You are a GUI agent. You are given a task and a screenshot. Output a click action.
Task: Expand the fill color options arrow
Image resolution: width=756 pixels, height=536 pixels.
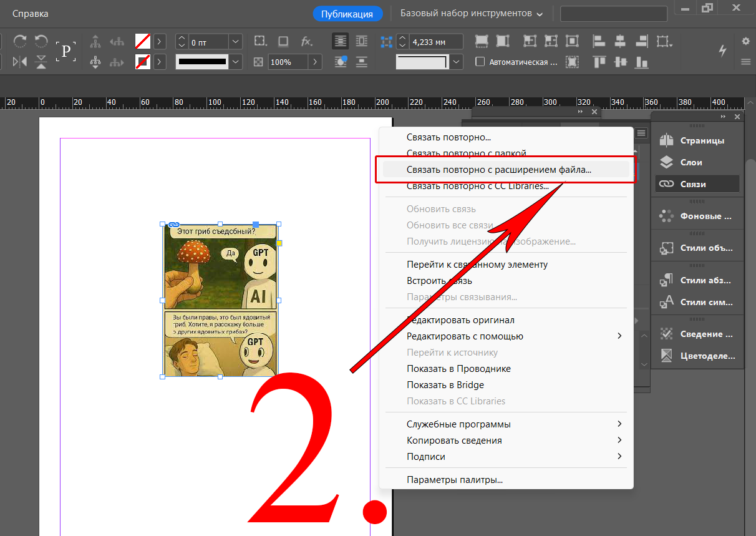pos(160,42)
